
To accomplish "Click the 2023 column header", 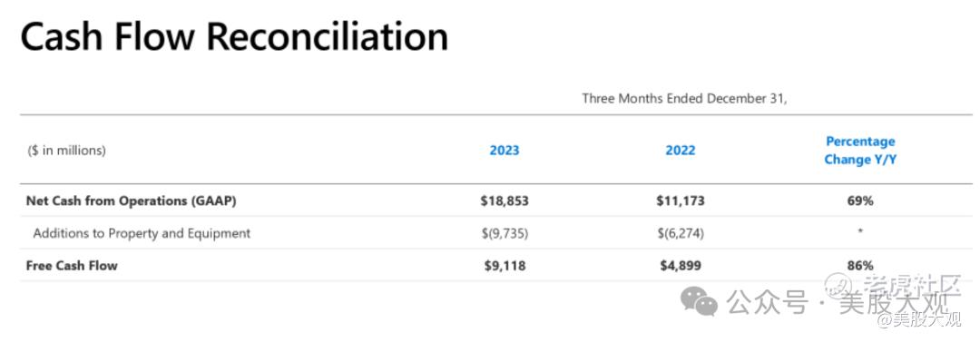I will (x=505, y=151).
